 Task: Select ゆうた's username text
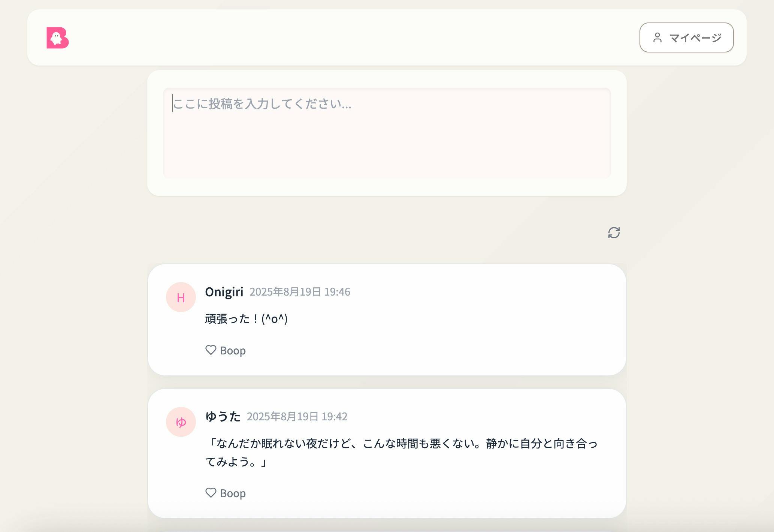click(224, 417)
